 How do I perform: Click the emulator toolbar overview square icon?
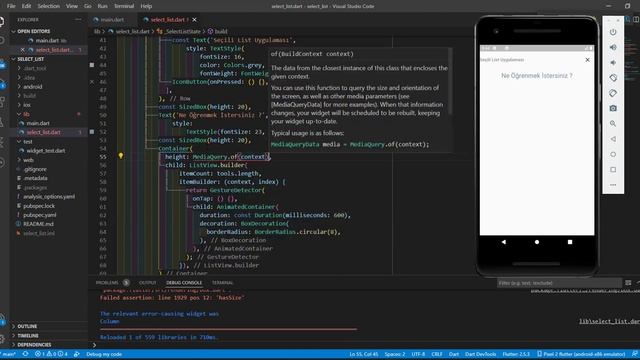click(x=613, y=169)
